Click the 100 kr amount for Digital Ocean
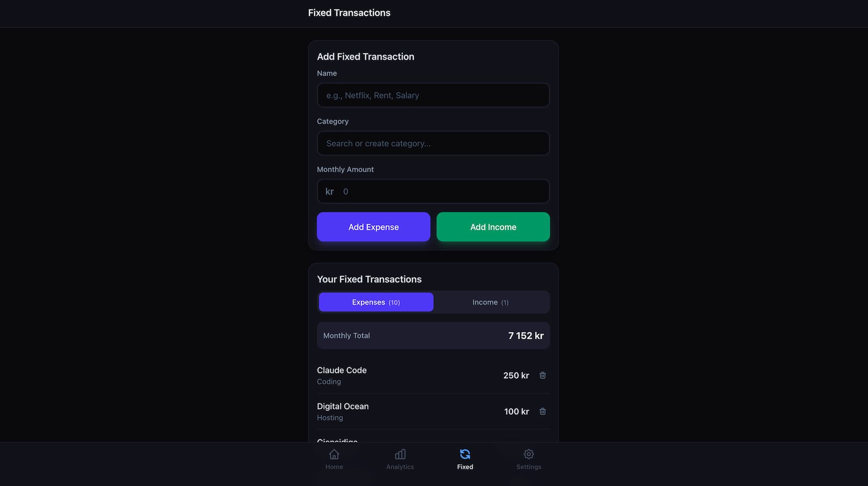The image size is (868, 486). click(x=516, y=412)
